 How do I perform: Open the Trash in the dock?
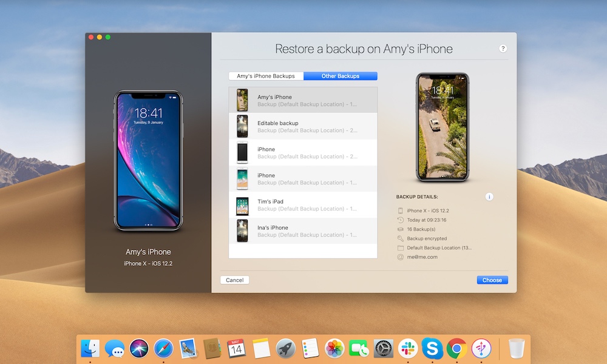tap(517, 348)
